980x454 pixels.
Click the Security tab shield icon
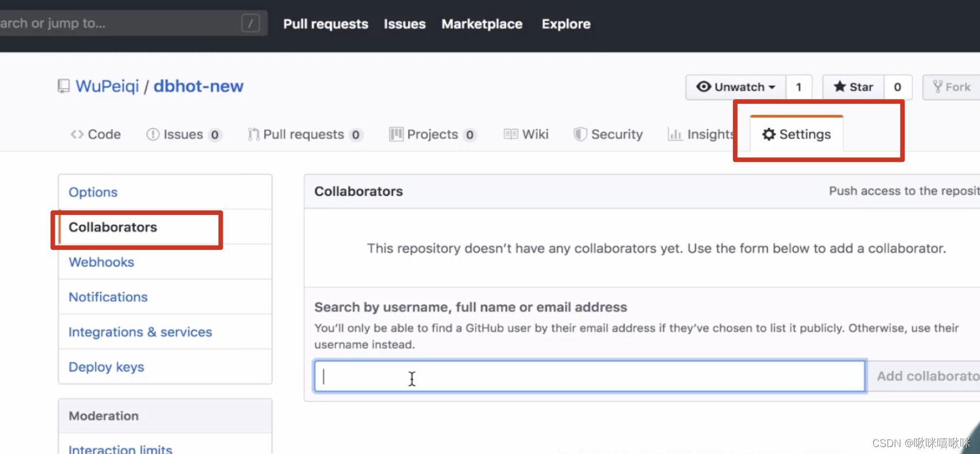(580, 134)
